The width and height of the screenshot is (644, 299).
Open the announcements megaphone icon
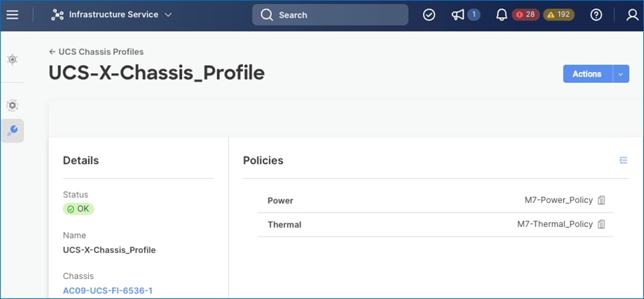pos(457,15)
